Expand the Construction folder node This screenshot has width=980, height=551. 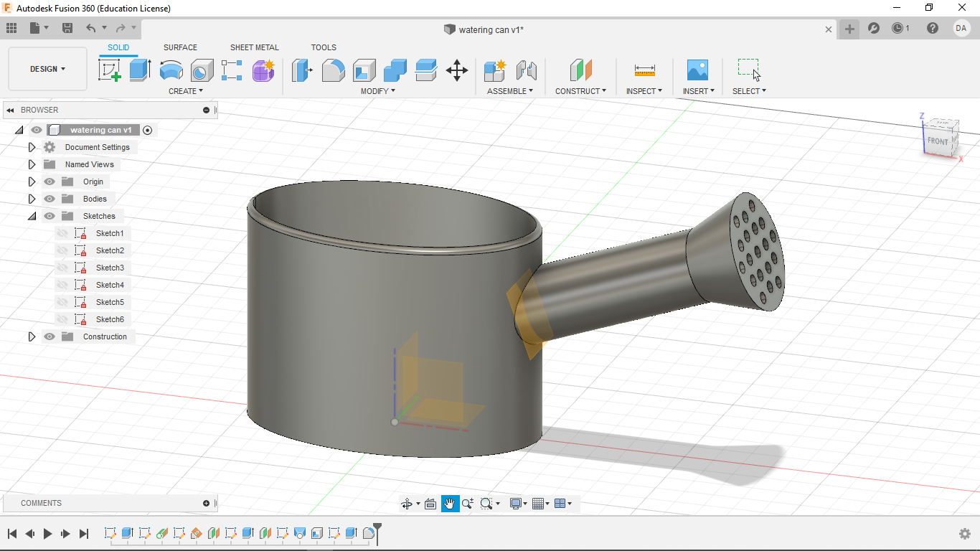[32, 336]
